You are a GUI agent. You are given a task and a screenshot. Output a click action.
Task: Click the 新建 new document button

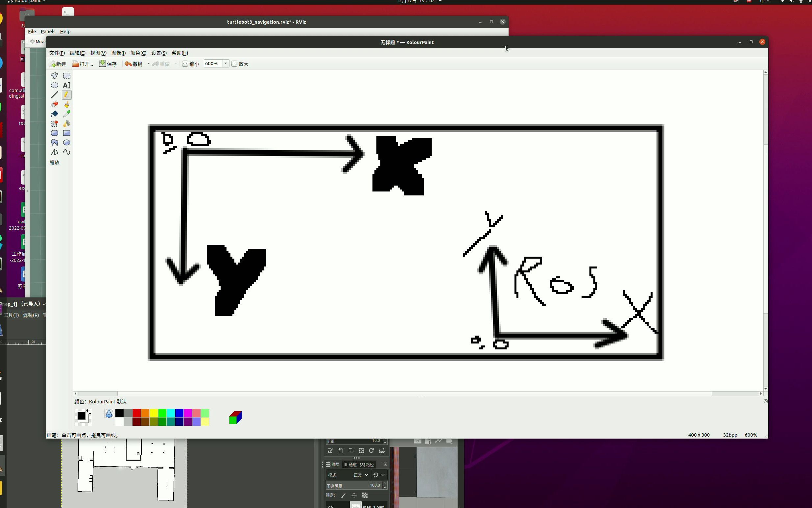(x=58, y=64)
